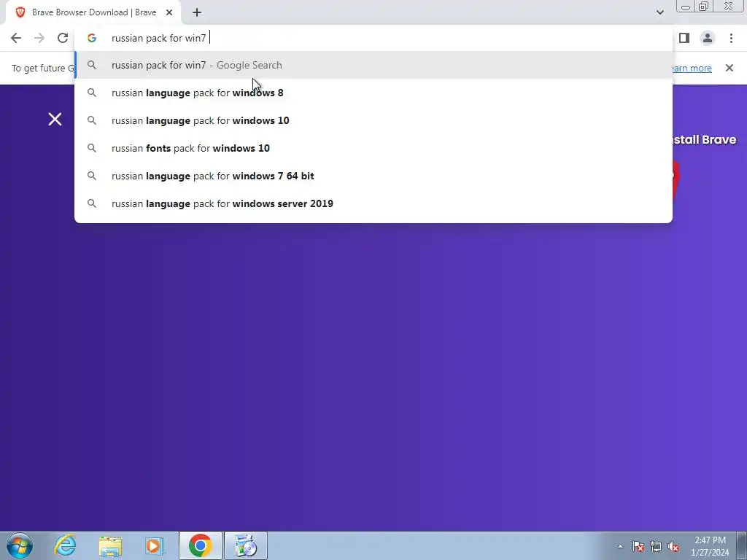Click the network status tray icon
The image size is (747, 560).
[656, 546]
